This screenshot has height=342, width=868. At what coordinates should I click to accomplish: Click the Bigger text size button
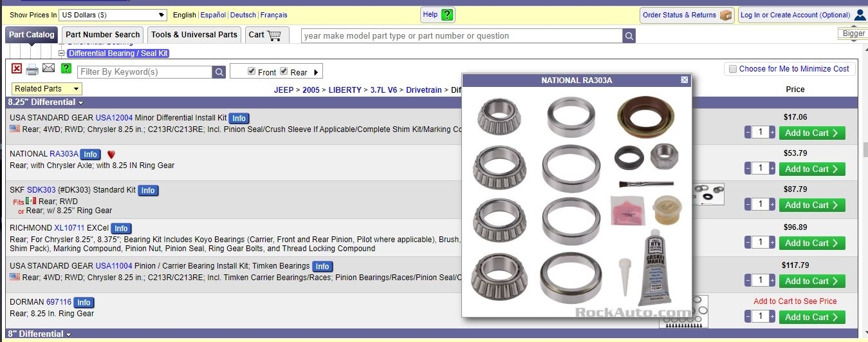pos(854,33)
